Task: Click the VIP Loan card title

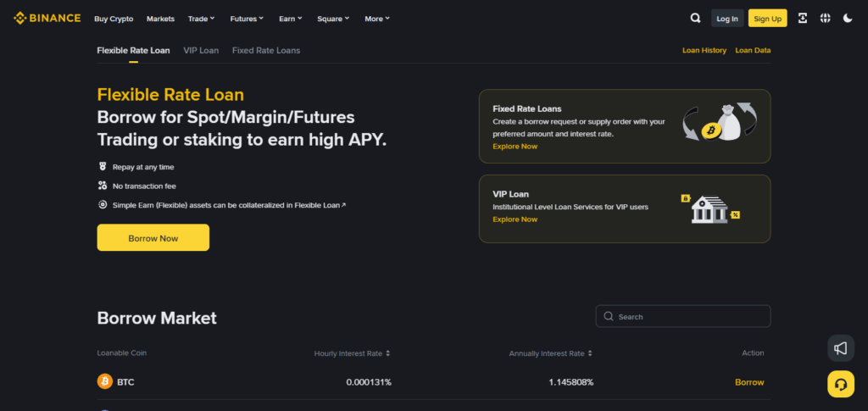Action: pos(510,194)
